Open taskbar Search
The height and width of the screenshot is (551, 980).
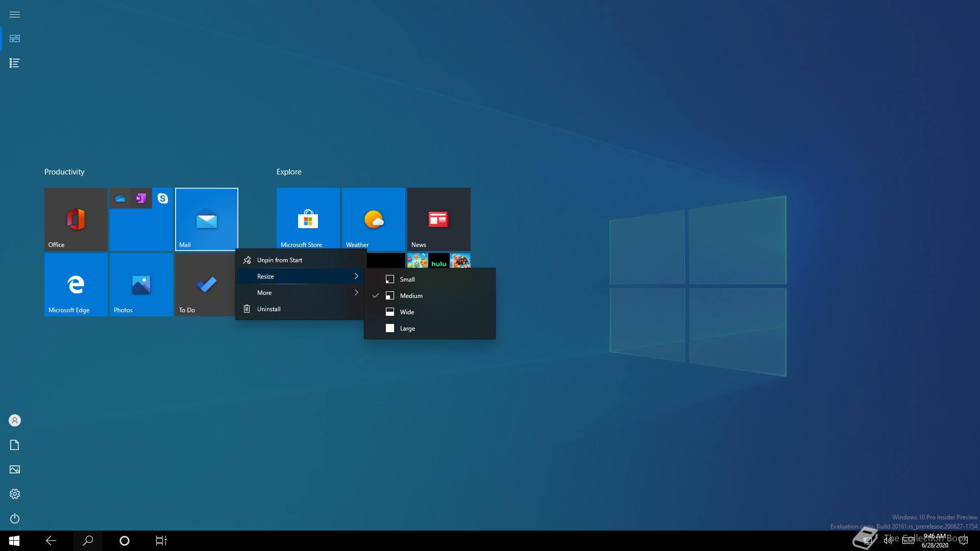[x=88, y=541]
